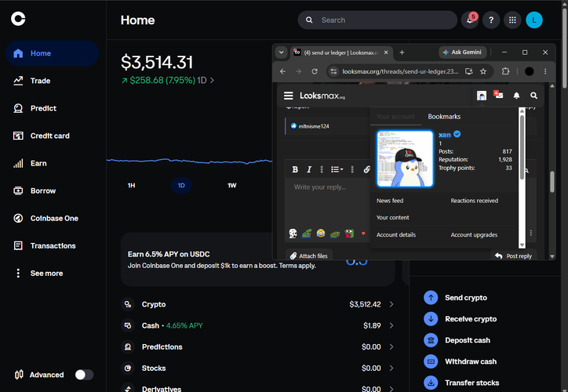Open Looksmax alerts bell icon
The image size is (568, 392).
coord(516,96)
